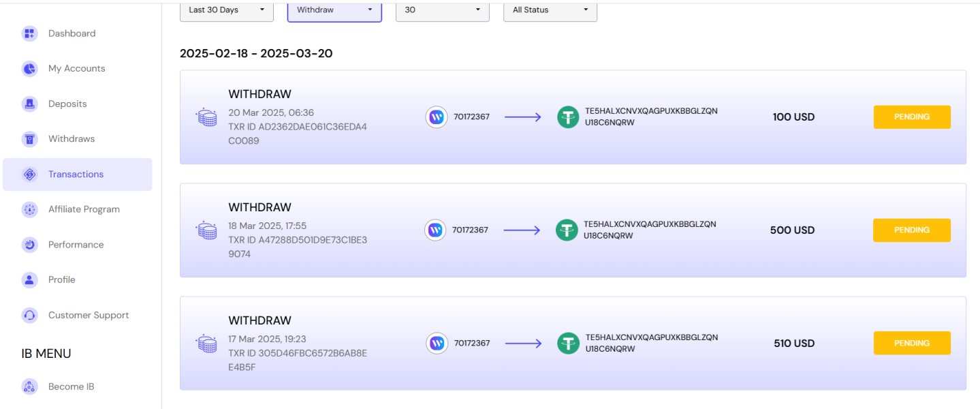Expand the Withdraw type filter dropdown
This screenshot has height=409, width=980.
click(334, 10)
